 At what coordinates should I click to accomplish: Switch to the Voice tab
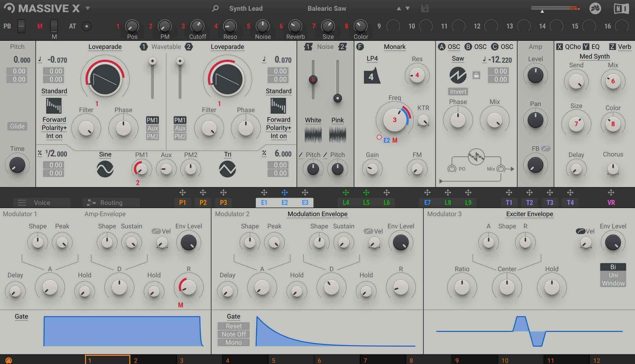point(42,203)
